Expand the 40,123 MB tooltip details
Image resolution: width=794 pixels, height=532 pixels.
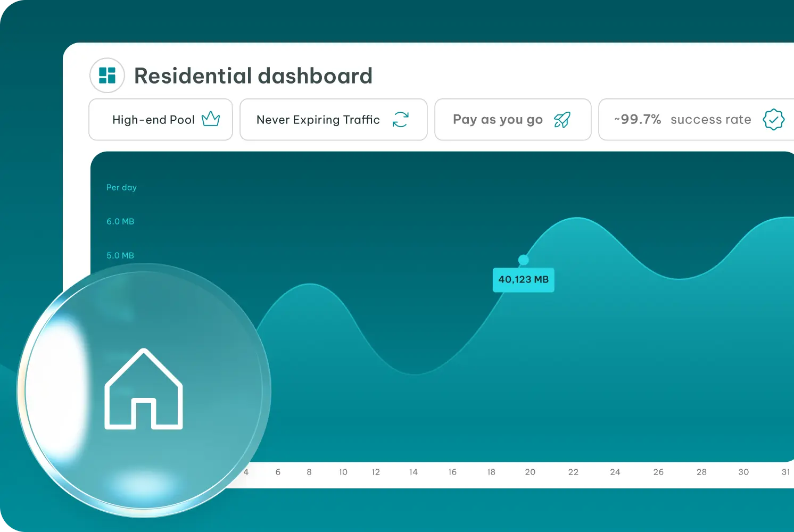523,279
